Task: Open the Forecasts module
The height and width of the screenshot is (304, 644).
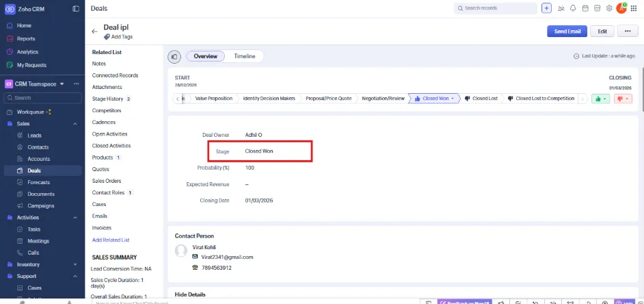Action: pos(38,182)
